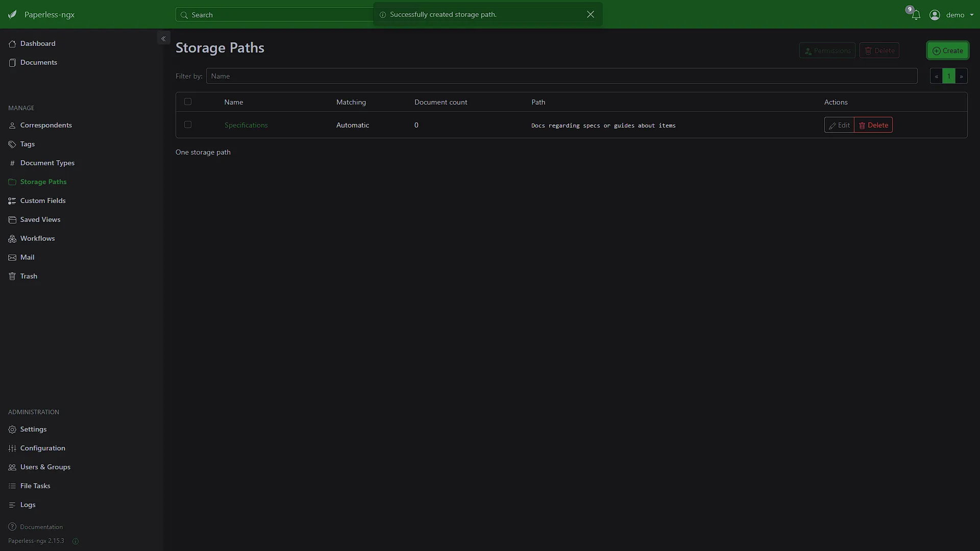Click the Workflows icon

pos(12,239)
